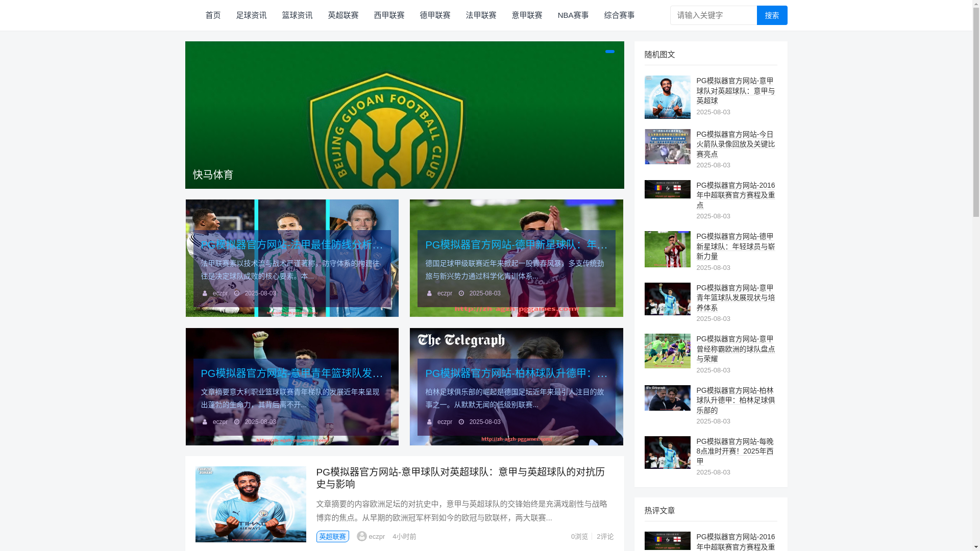This screenshot has height=551, width=980.
Task: Open sidebar thumbnail for 每晚8点准时开赛
Action: [x=667, y=453]
